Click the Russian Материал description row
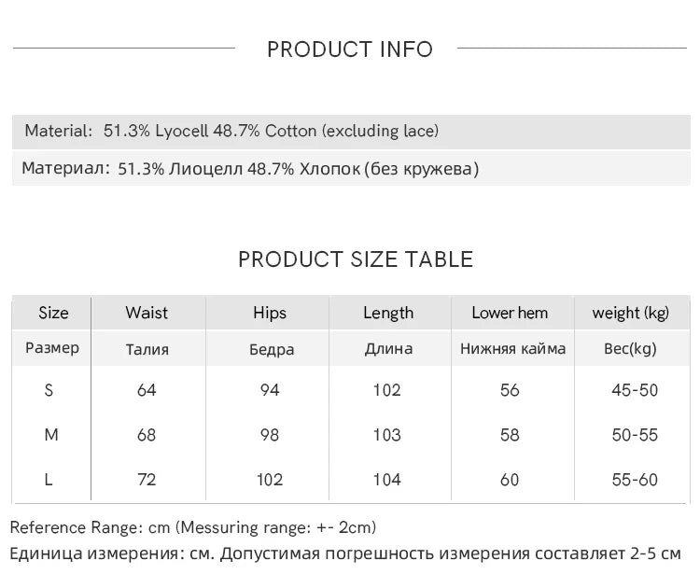Screen dimensions: 700x588 click(x=351, y=169)
